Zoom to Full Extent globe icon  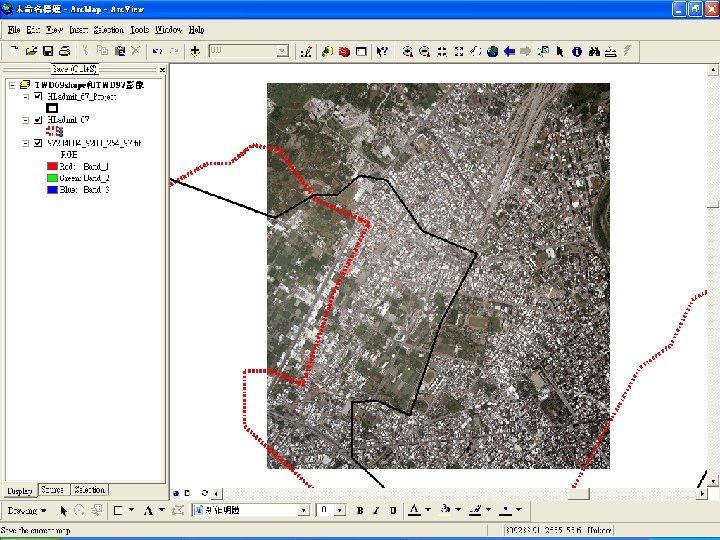492,51
